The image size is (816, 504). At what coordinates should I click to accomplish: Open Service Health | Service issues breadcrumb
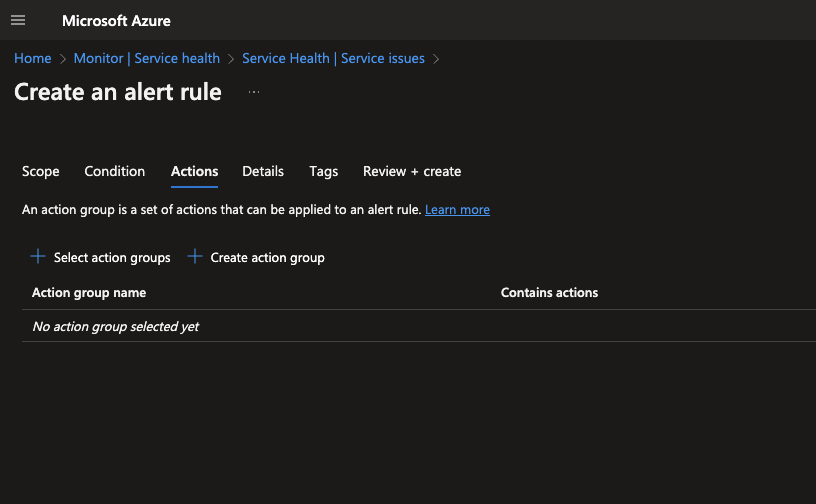(x=333, y=58)
